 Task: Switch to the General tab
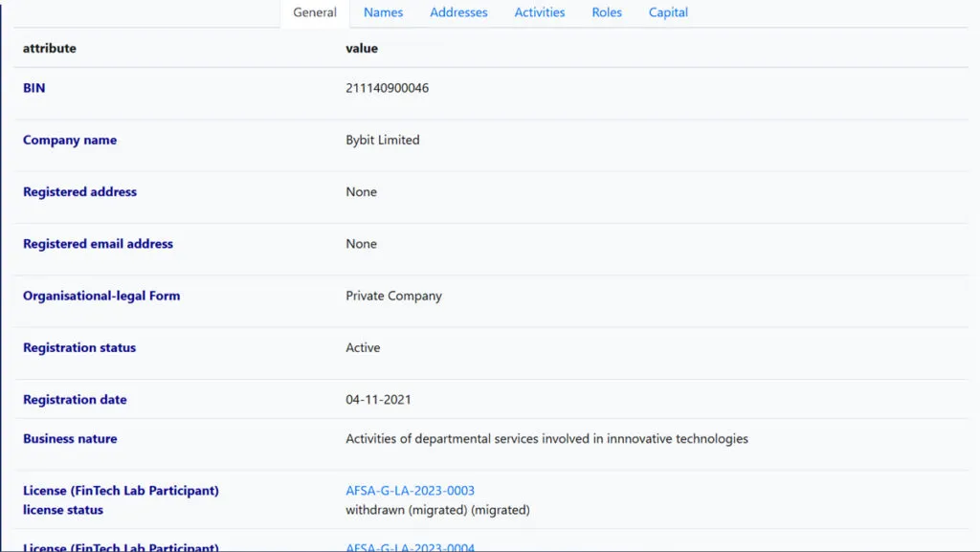point(314,12)
